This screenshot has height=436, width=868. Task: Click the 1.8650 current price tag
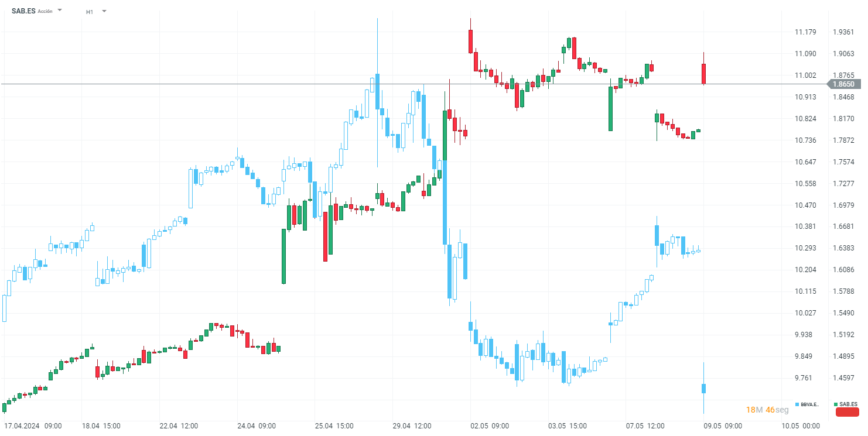pos(843,84)
